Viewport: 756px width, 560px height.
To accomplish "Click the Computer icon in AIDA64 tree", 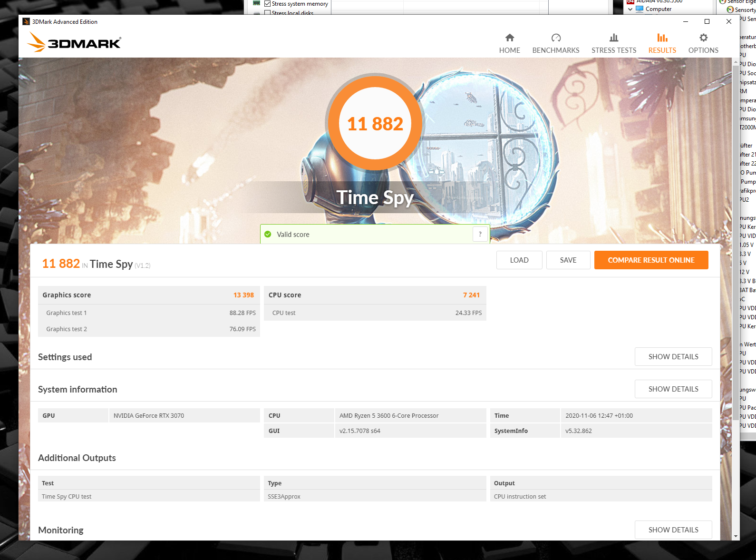I will pos(640,9).
